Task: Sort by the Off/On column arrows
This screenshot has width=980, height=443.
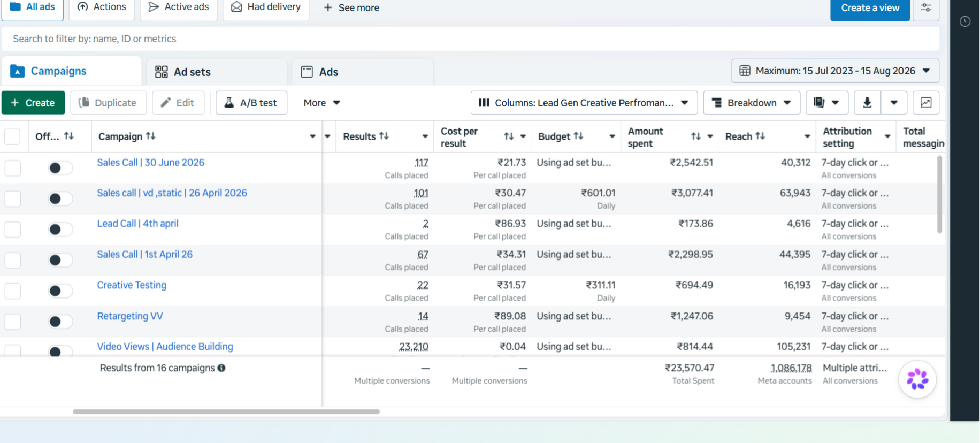Action: coord(68,136)
